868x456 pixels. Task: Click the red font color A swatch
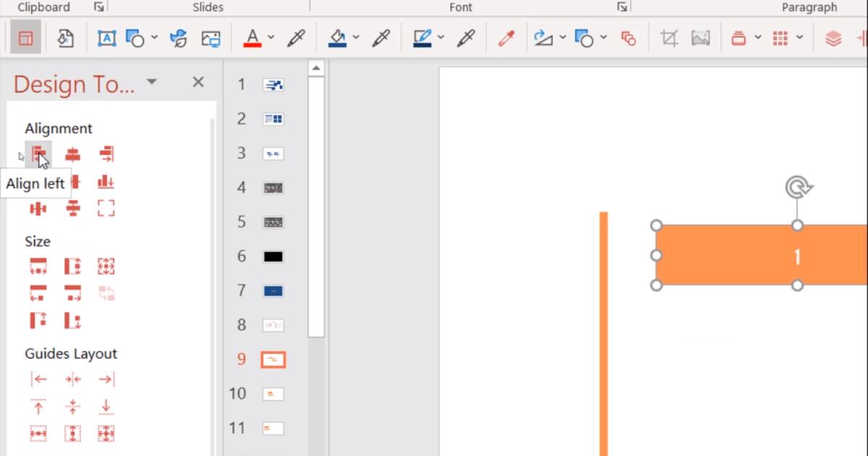click(252, 38)
